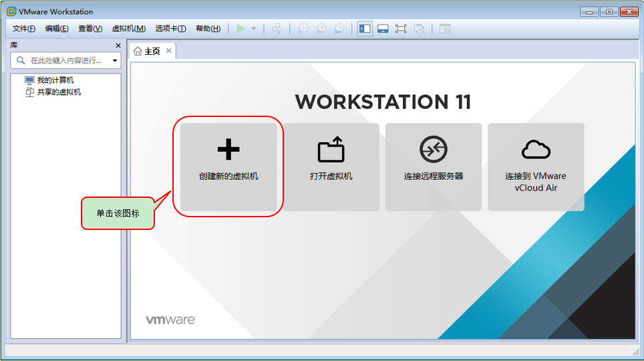Select 我的计算机 in the library tree
The image size is (644, 361).
click(55, 80)
